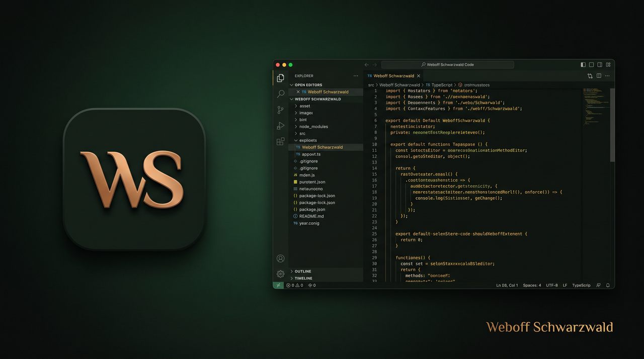Open package.json file
The height and width of the screenshot is (359, 644).
326,209
